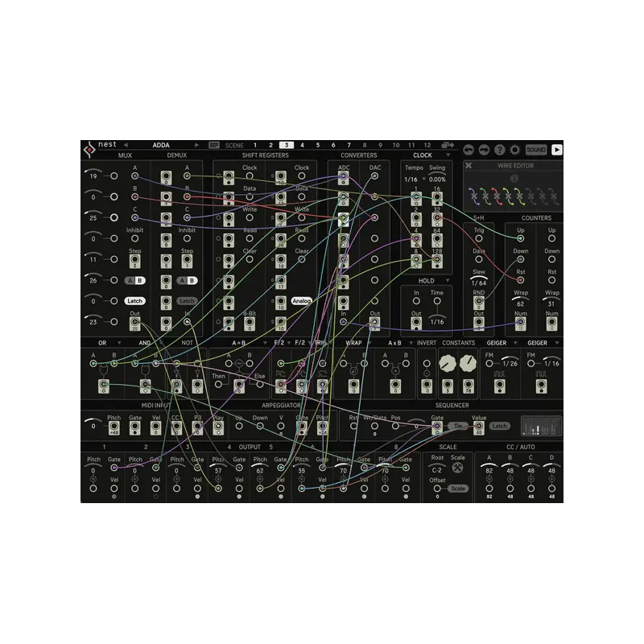Click the undo arrow icon

469,150
